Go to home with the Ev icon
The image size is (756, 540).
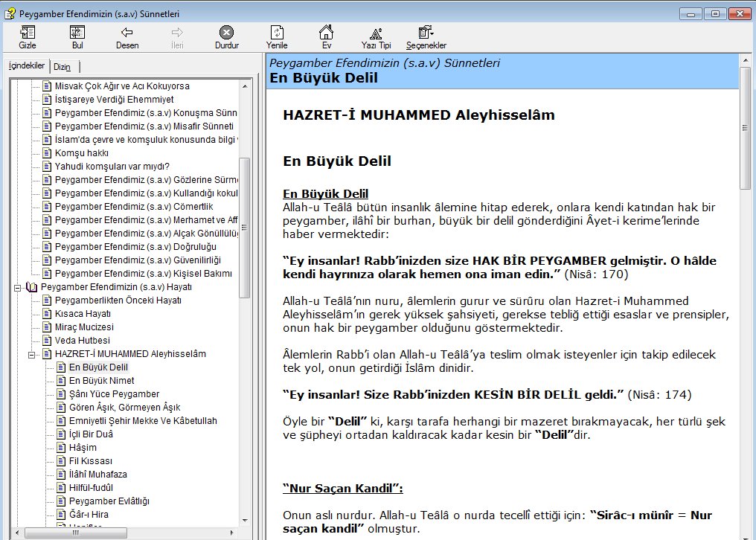pyautogui.click(x=326, y=36)
